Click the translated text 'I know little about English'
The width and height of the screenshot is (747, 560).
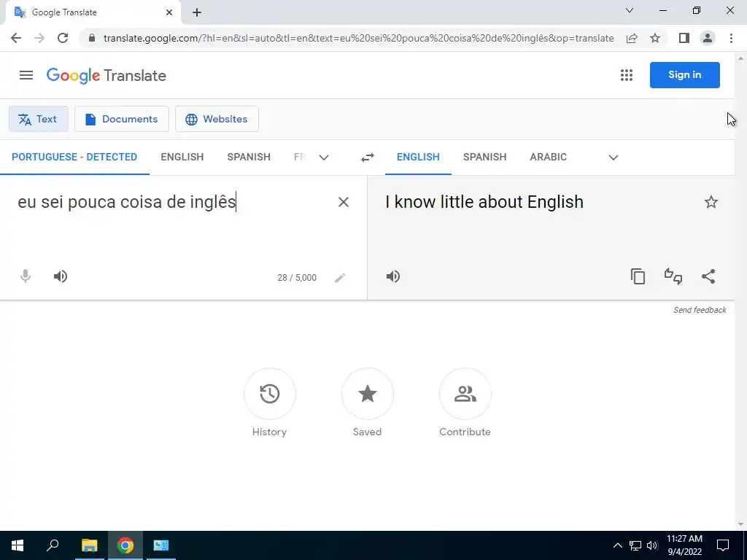tap(484, 202)
